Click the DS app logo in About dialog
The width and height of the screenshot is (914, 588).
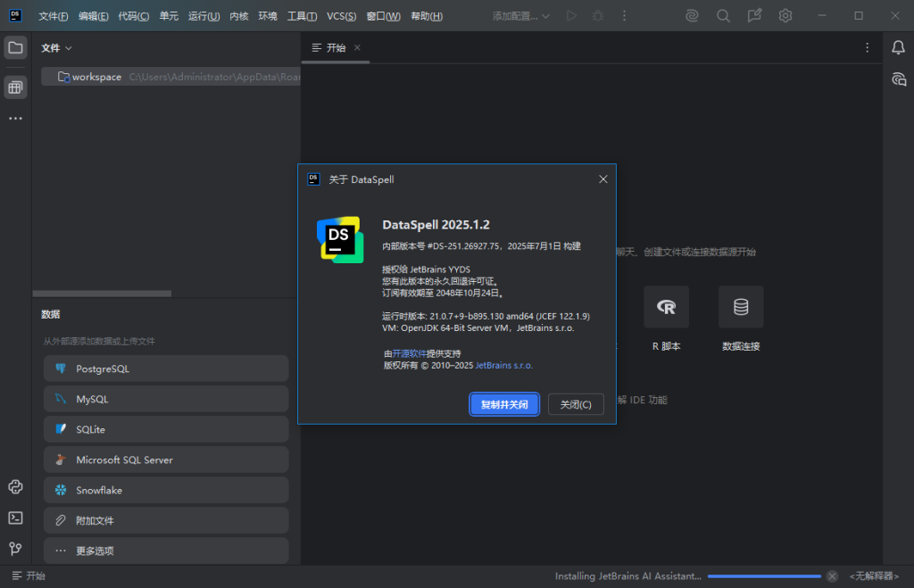(x=340, y=239)
